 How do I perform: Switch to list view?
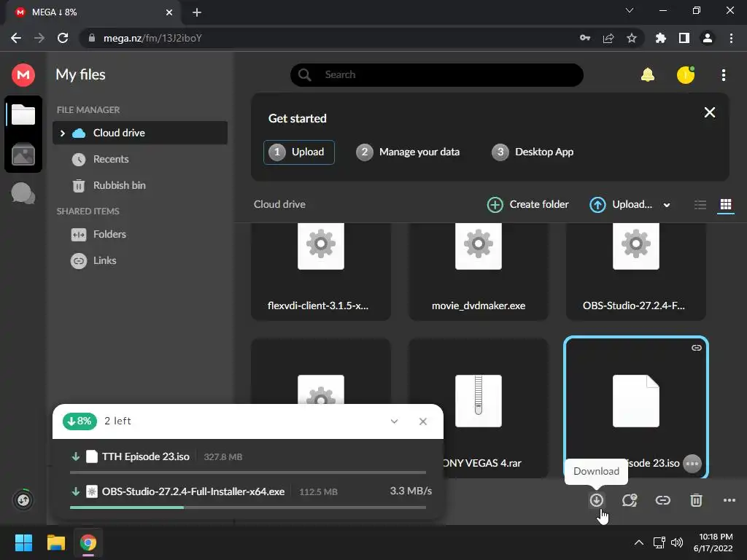click(700, 205)
